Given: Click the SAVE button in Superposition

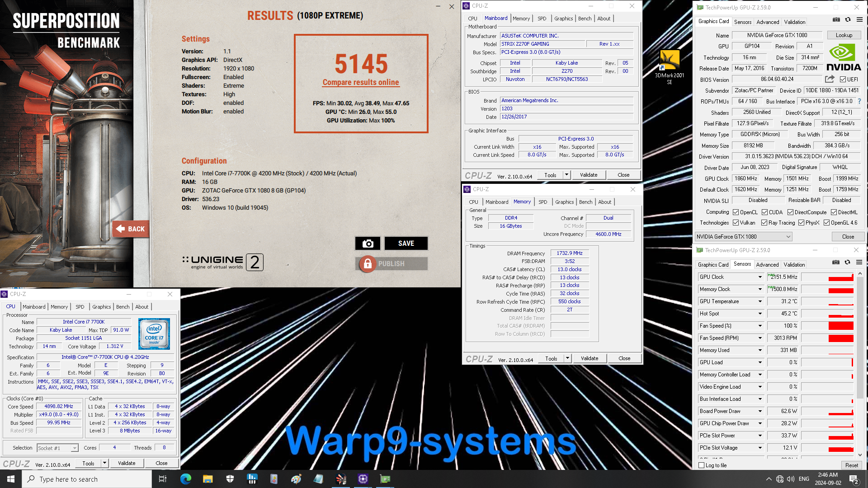Looking at the screenshot, I should [406, 244].
